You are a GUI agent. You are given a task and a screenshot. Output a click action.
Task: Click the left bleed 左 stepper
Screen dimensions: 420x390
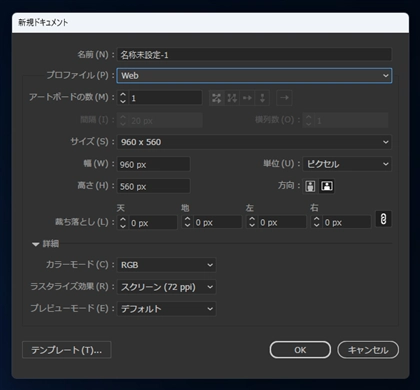point(252,222)
